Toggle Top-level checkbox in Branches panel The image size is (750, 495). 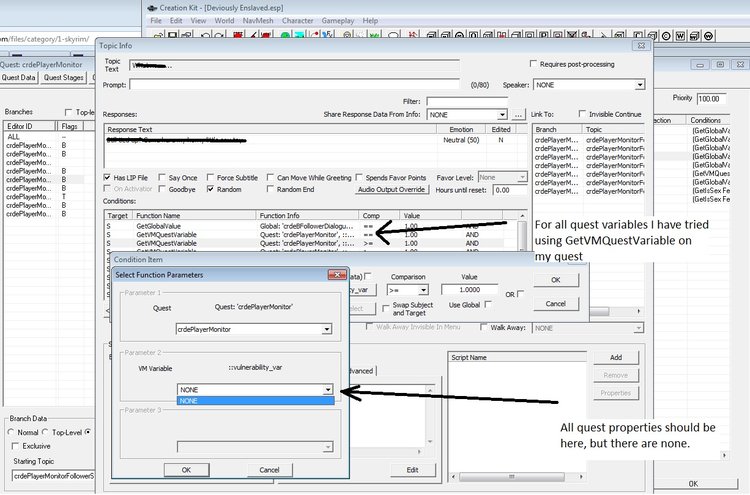[x=68, y=112]
